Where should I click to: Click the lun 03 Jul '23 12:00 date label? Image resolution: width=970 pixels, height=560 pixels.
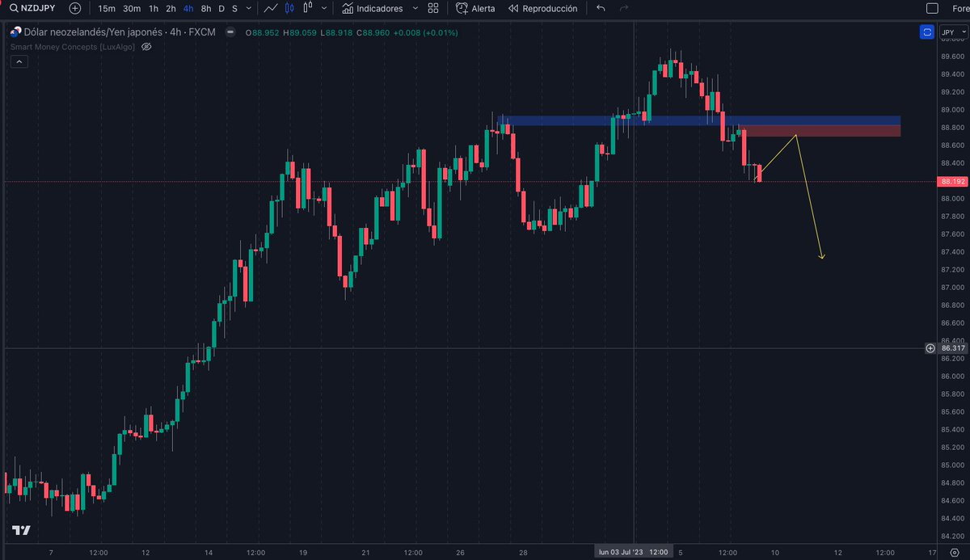tap(633, 553)
